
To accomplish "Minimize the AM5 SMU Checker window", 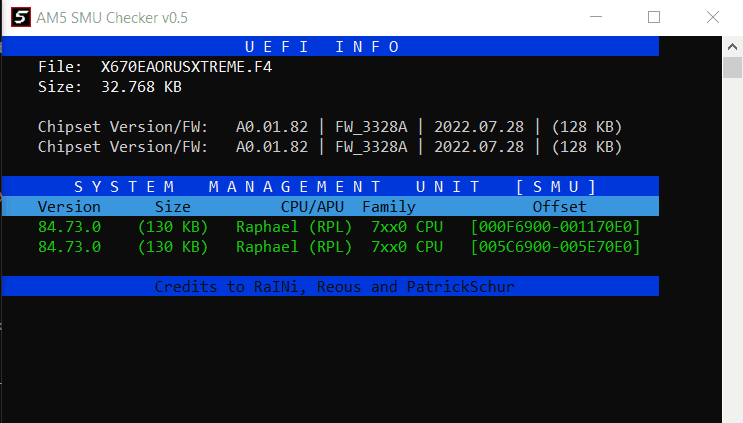I will 596,17.
